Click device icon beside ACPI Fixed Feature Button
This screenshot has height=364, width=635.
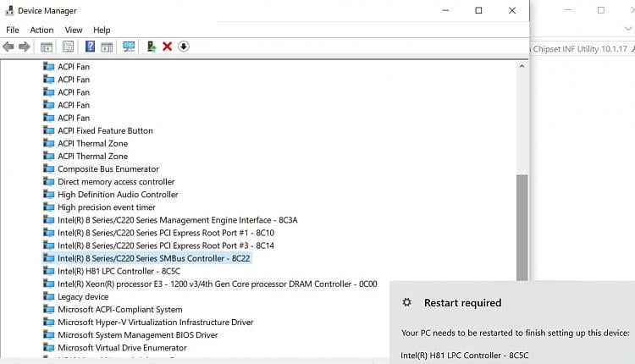[x=48, y=130]
